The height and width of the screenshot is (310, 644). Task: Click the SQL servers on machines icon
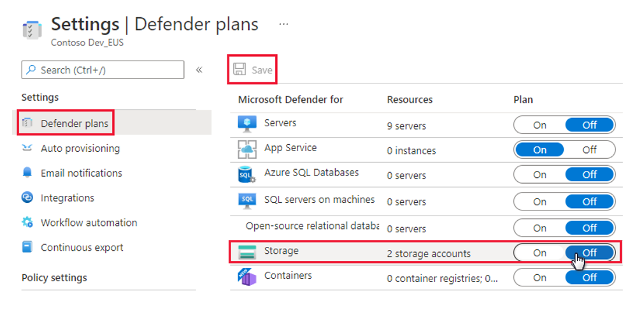[247, 201]
